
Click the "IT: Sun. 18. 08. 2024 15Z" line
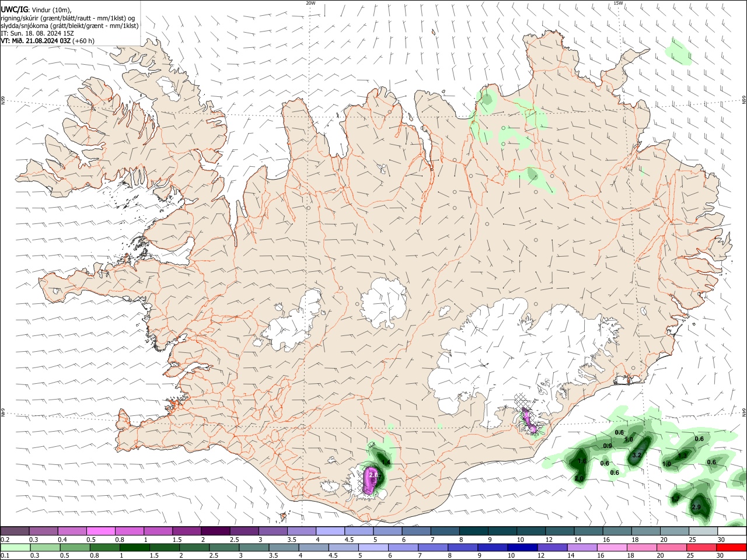(x=37, y=33)
